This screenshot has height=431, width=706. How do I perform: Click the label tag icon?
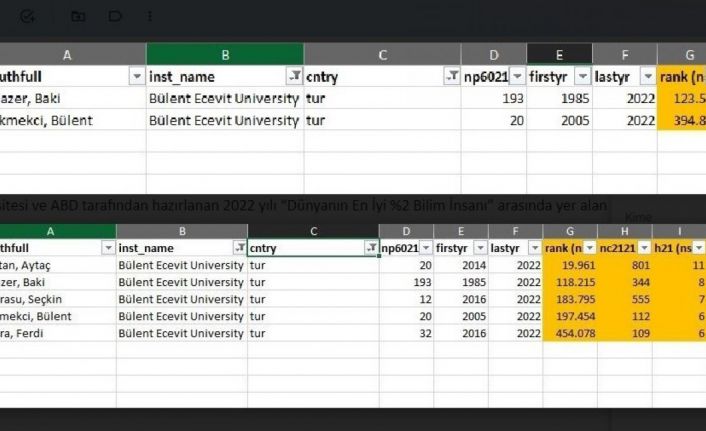click(115, 17)
